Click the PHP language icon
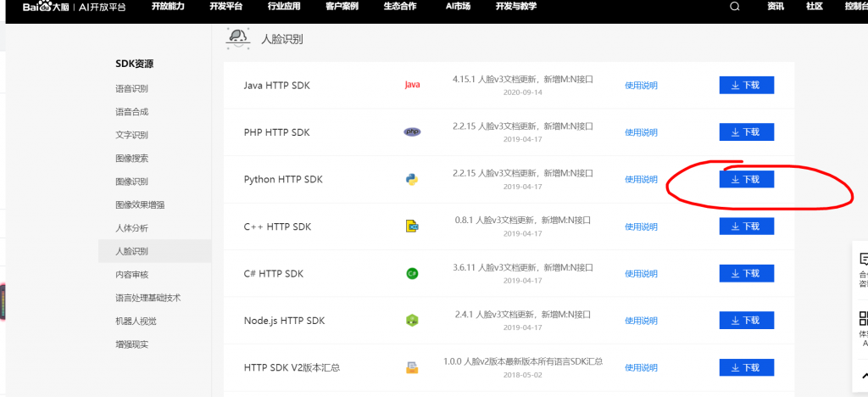Image resolution: width=868 pixels, height=397 pixels. click(x=412, y=131)
